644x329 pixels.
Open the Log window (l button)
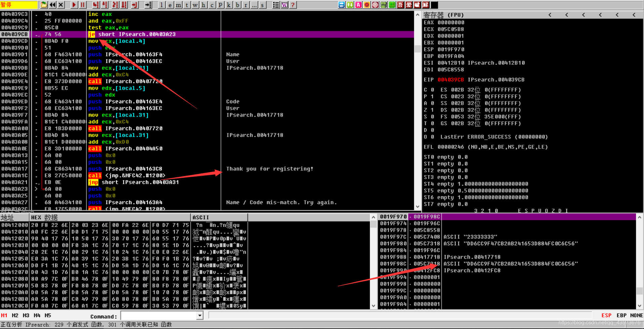tap(162, 5)
